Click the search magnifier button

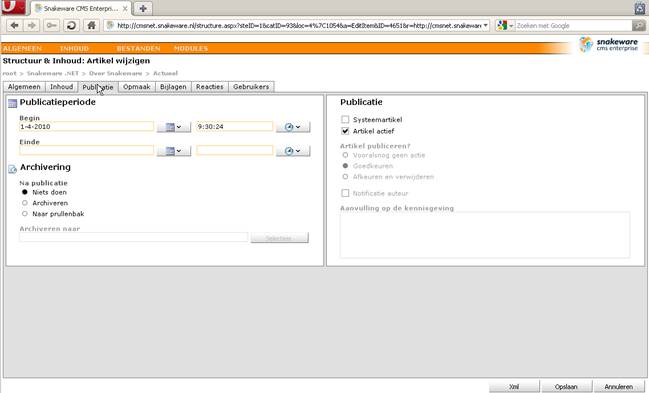coord(639,25)
